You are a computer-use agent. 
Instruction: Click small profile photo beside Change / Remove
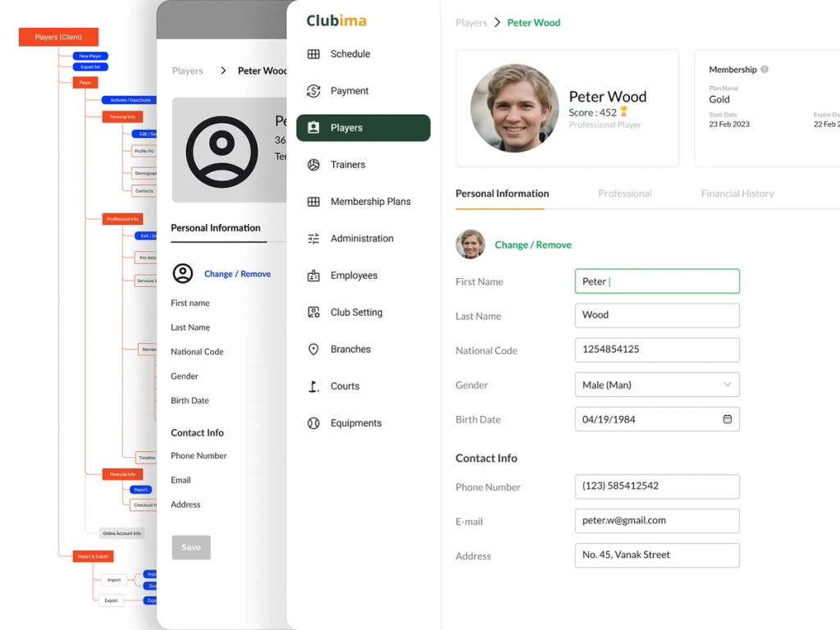(x=470, y=244)
